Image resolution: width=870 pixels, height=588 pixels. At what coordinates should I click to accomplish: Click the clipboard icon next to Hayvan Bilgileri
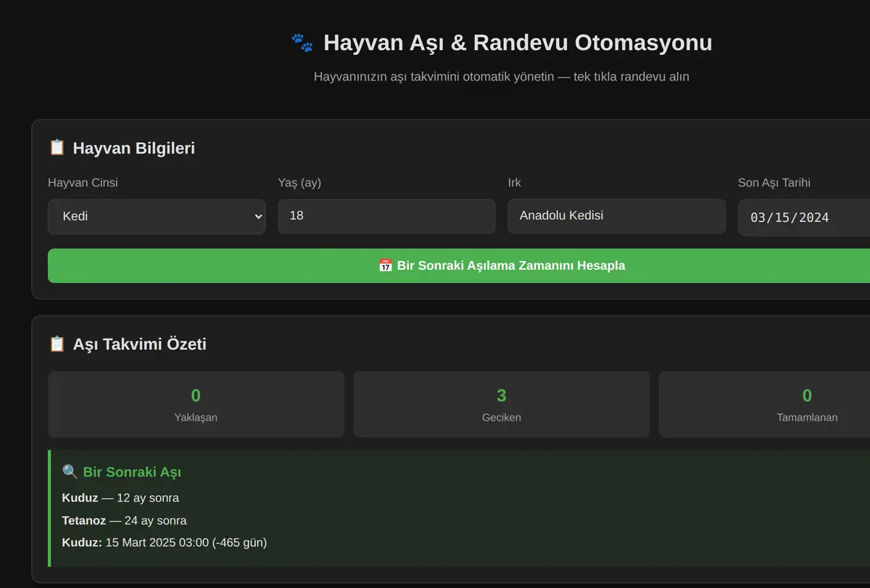pos(57,148)
